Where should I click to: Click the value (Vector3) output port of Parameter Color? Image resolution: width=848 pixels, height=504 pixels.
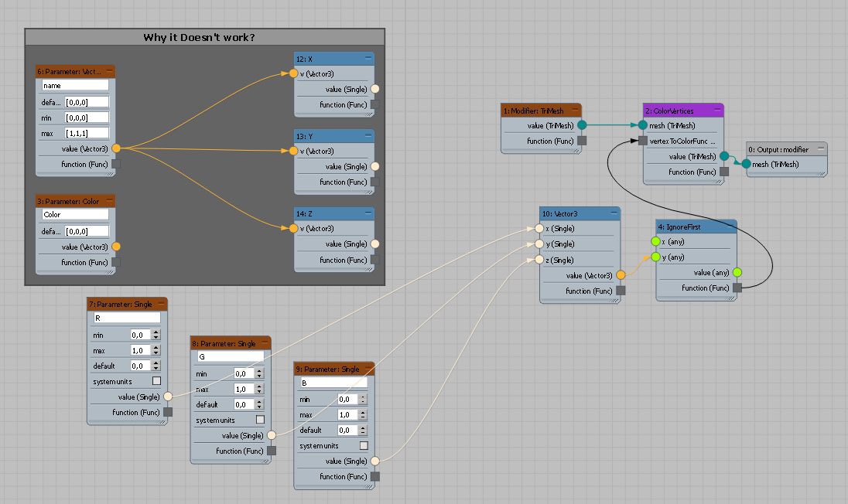click(116, 247)
